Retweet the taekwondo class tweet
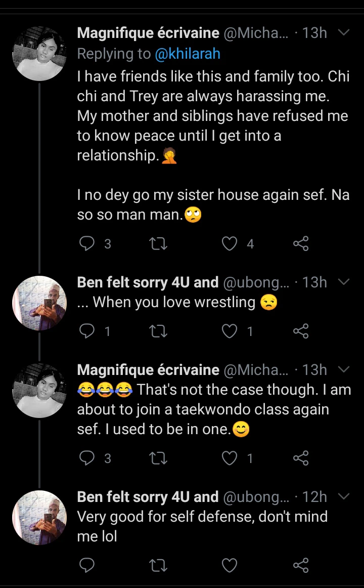 pos(159,458)
